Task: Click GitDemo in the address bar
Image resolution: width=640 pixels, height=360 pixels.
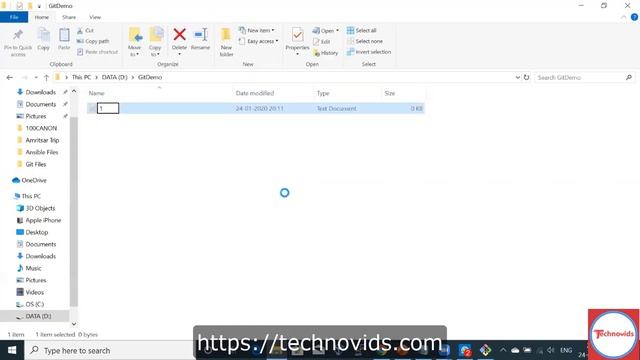Action: [150, 77]
